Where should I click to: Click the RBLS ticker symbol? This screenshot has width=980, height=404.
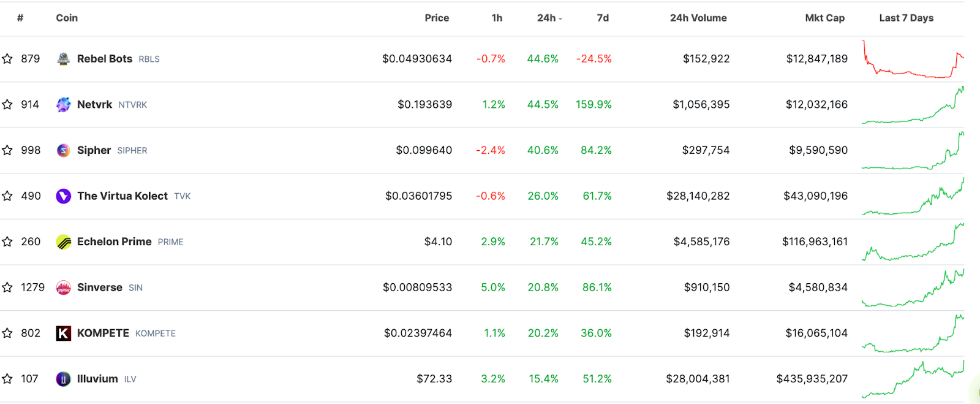pyautogui.click(x=149, y=59)
